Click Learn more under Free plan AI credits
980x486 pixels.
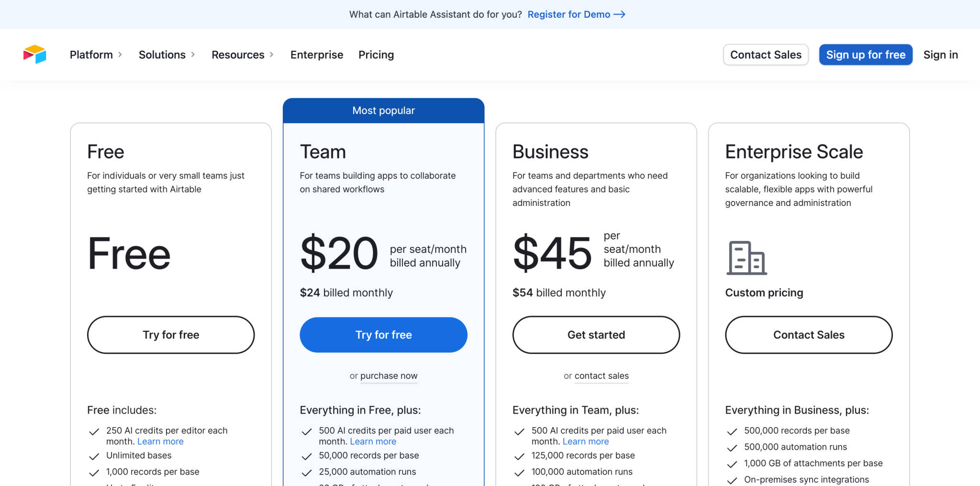pos(160,441)
